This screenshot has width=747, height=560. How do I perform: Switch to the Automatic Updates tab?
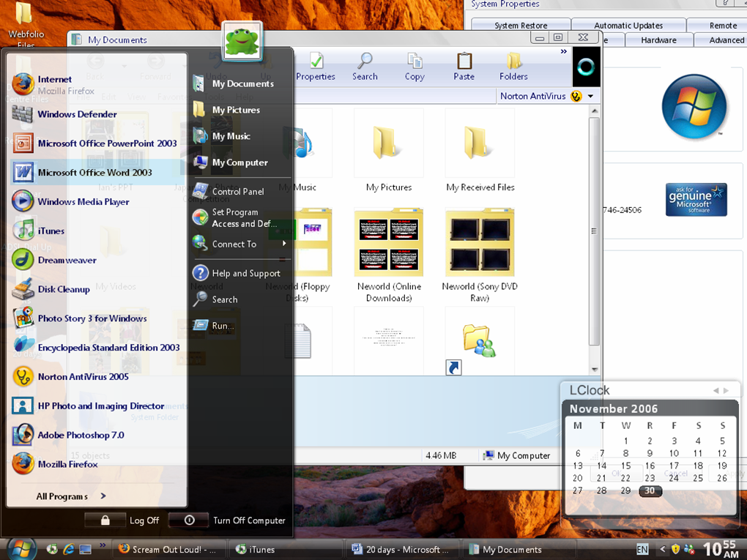click(x=628, y=25)
